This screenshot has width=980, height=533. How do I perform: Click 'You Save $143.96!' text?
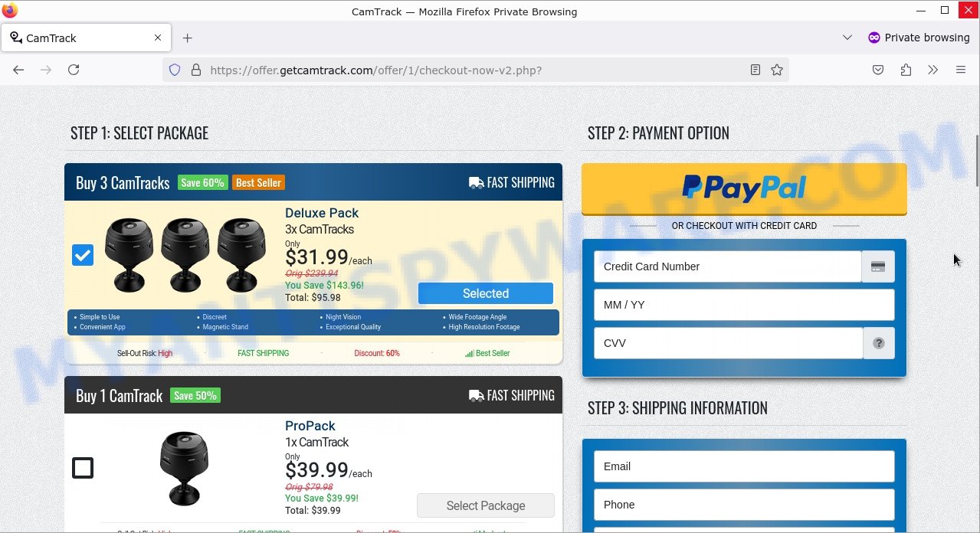pos(325,286)
